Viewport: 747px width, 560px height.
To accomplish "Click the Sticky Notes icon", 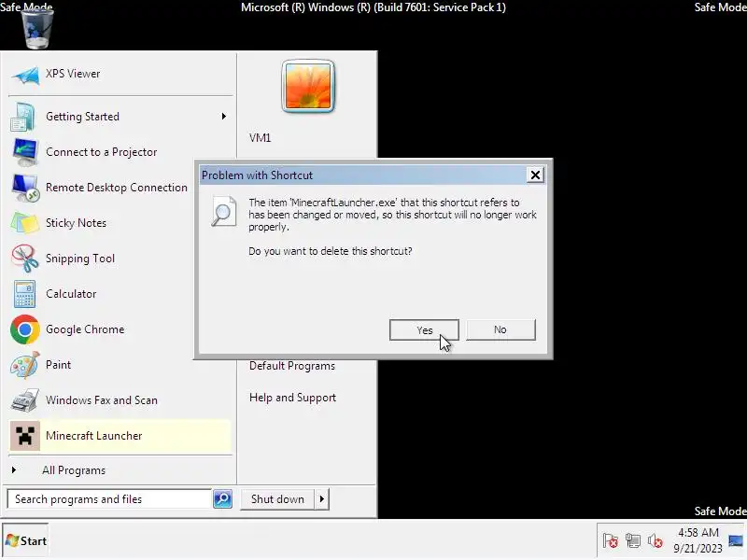I will point(25,223).
